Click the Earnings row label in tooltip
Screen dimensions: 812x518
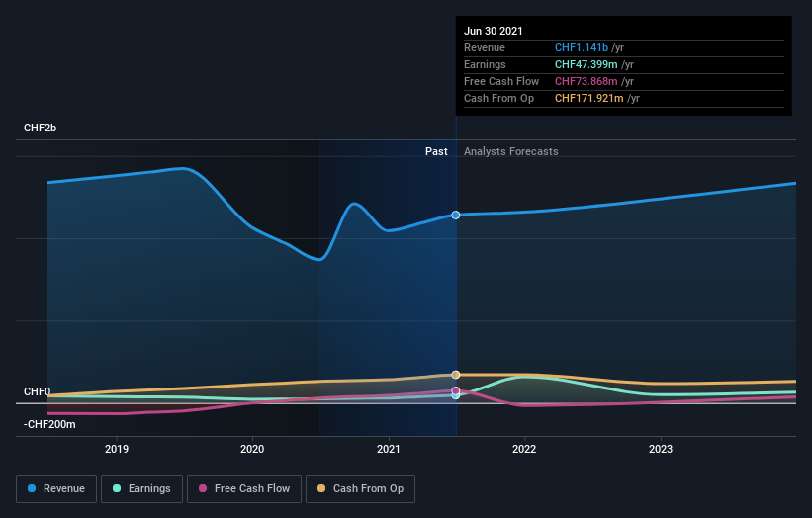(x=485, y=64)
